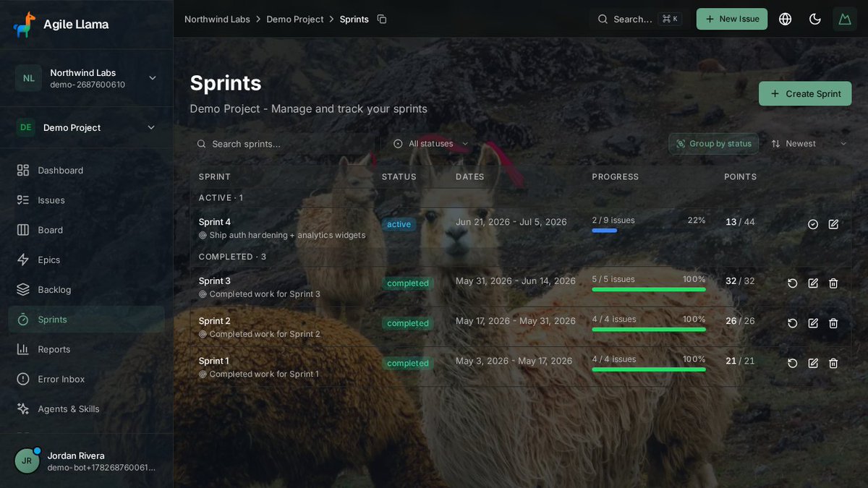Open Jordan Rivera user profile
868x488 pixels.
86,461
